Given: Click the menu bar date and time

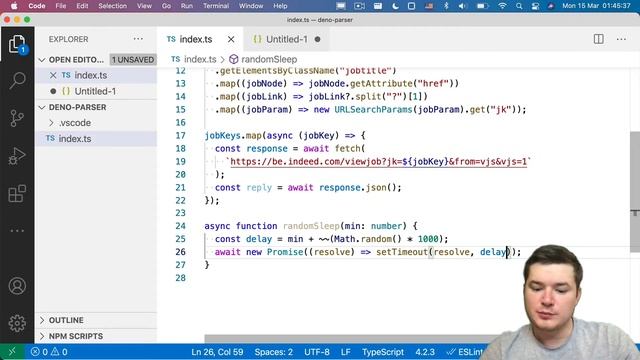Looking at the screenshot, I should click(596, 6).
